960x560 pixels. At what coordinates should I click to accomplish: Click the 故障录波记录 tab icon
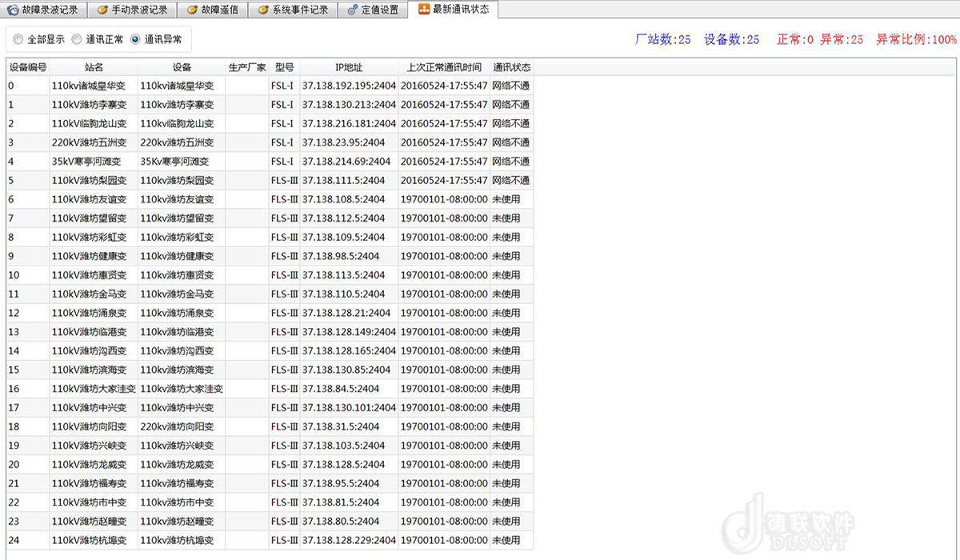pos(13,10)
